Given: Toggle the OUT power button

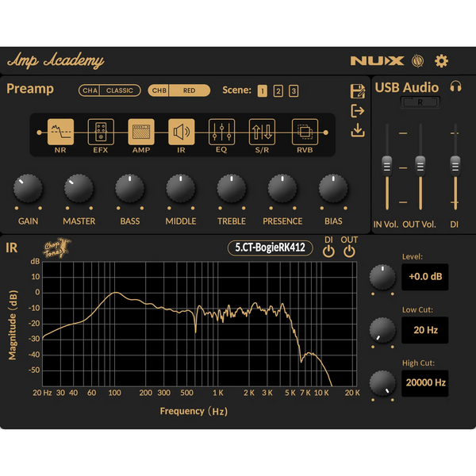Looking at the screenshot, I should [x=350, y=251].
